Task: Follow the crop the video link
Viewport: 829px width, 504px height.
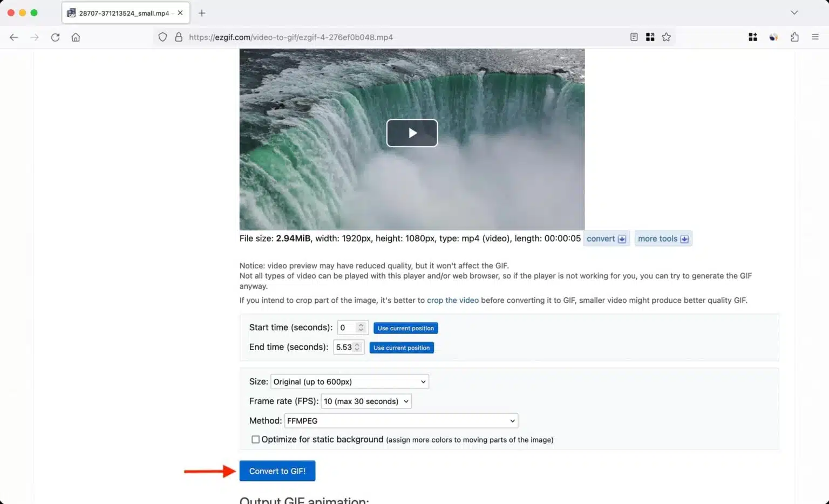Action: tap(452, 300)
